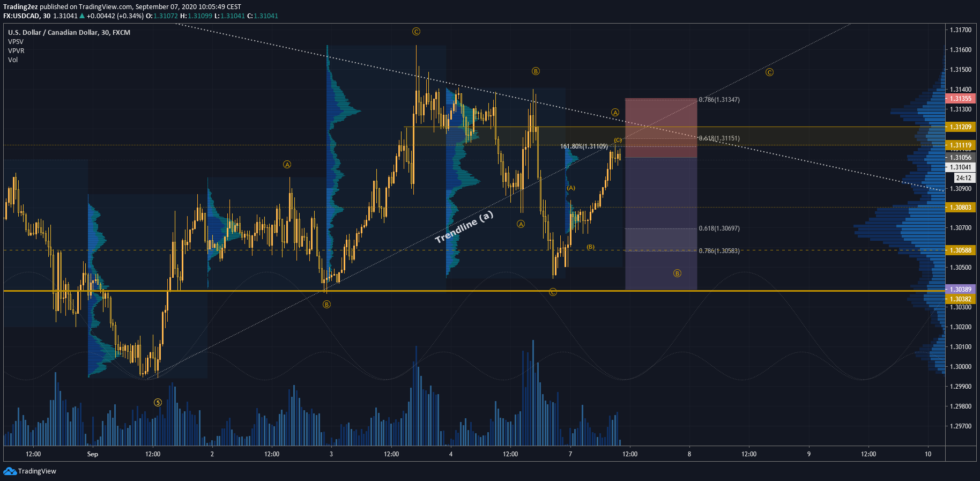
Task: Click the circled C label near 1.31700
Action: [416, 32]
